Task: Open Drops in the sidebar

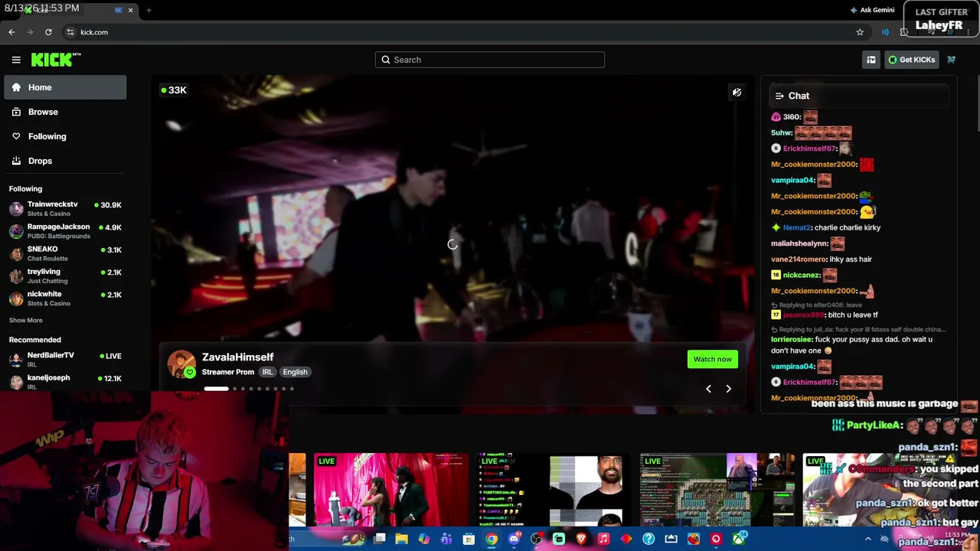Action: pos(65,161)
